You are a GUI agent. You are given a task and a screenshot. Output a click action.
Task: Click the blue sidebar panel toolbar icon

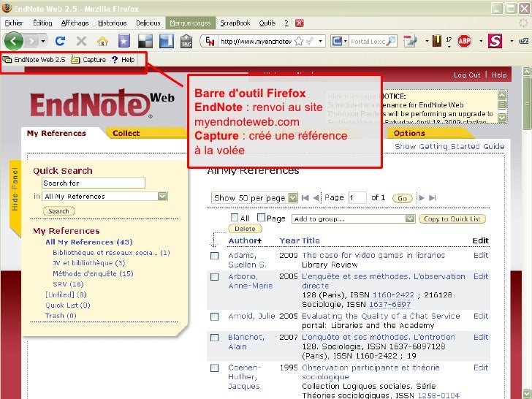(x=167, y=41)
